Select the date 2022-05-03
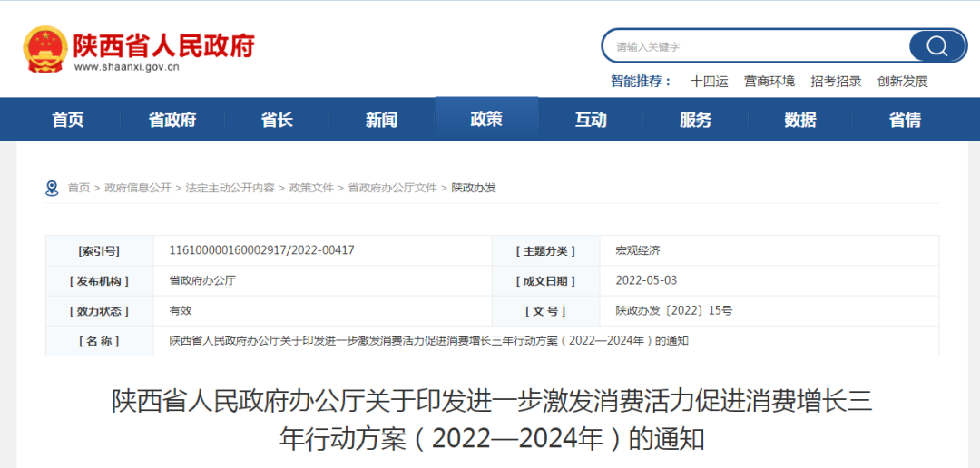 pos(646,280)
